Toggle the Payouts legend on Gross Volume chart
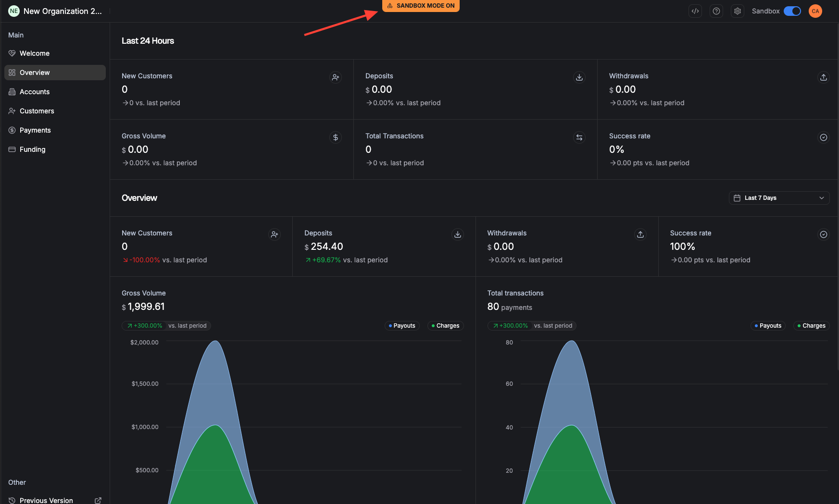This screenshot has width=839, height=504. click(x=402, y=325)
